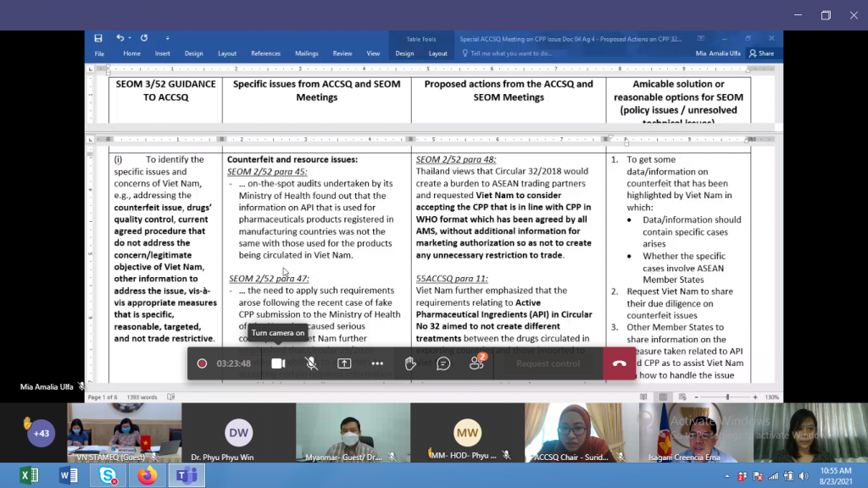Click the zoom in plus button
Screen dimensions: 868x488
tap(755, 397)
